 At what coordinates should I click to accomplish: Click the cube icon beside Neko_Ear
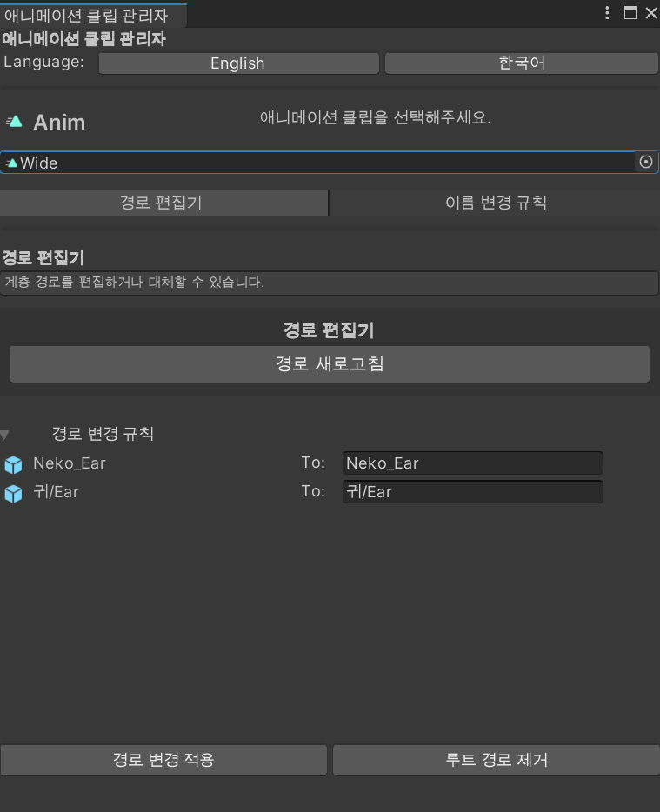tap(13, 464)
